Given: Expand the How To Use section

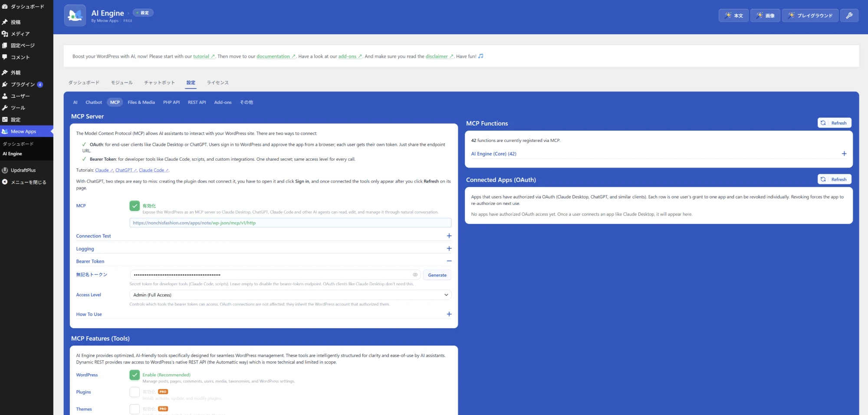Looking at the screenshot, I should click(x=264, y=314).
